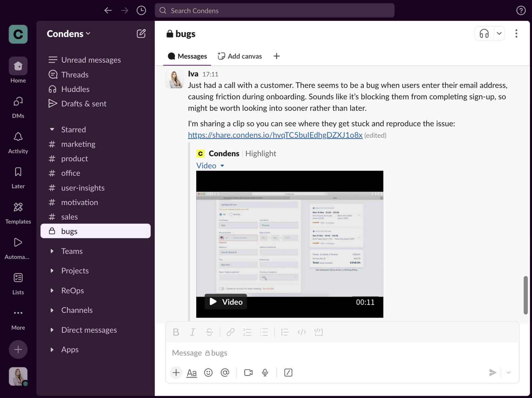532x398 pixels.
Task: Insert a code block in composer
Action: [x=319, y=332]
